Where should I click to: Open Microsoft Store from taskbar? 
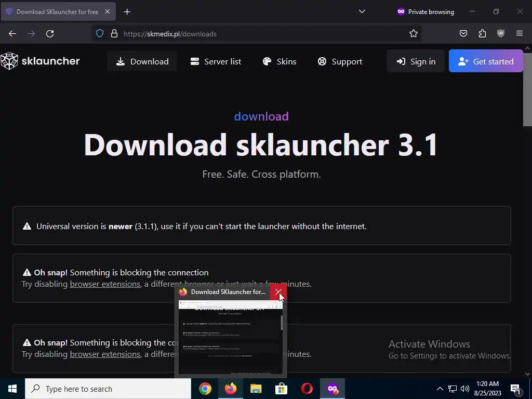[281, 389]
